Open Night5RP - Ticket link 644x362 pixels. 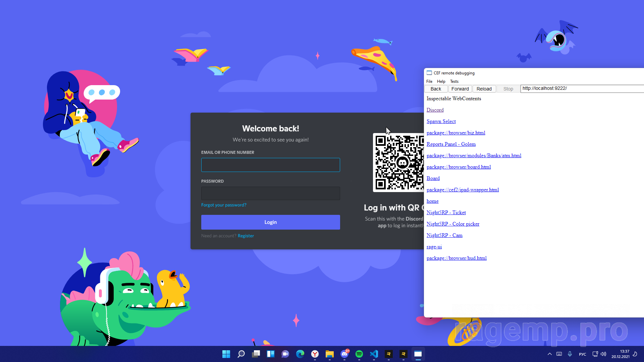point(446,213)
